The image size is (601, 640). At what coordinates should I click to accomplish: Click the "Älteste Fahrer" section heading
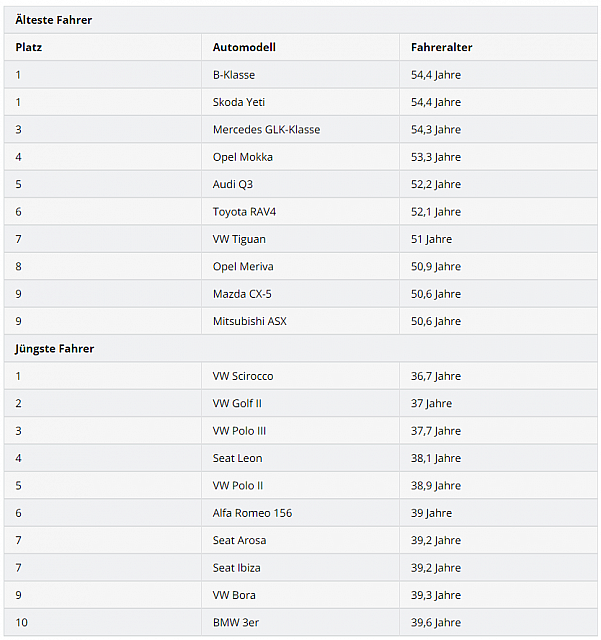(54, 20)
